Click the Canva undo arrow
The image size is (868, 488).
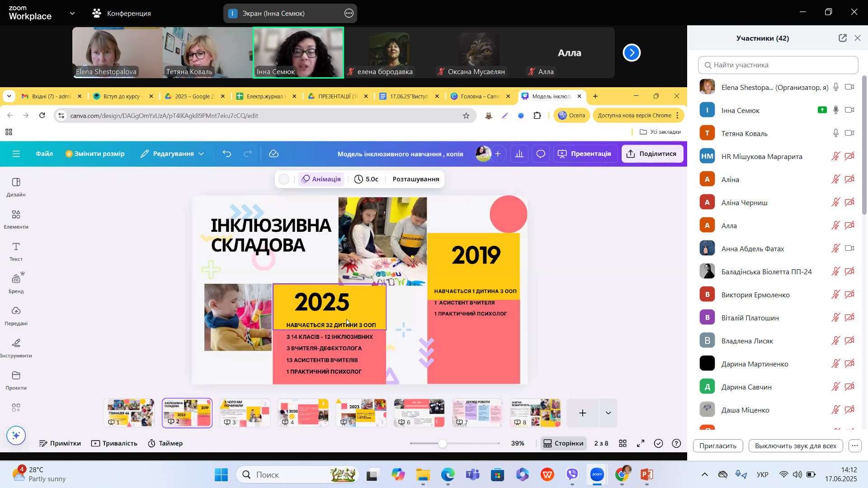pos(227,154)
